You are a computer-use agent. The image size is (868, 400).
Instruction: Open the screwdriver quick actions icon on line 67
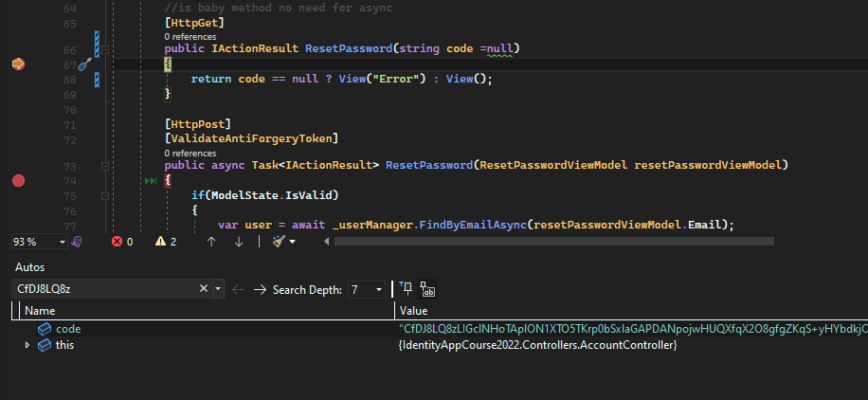pos(84,64)
